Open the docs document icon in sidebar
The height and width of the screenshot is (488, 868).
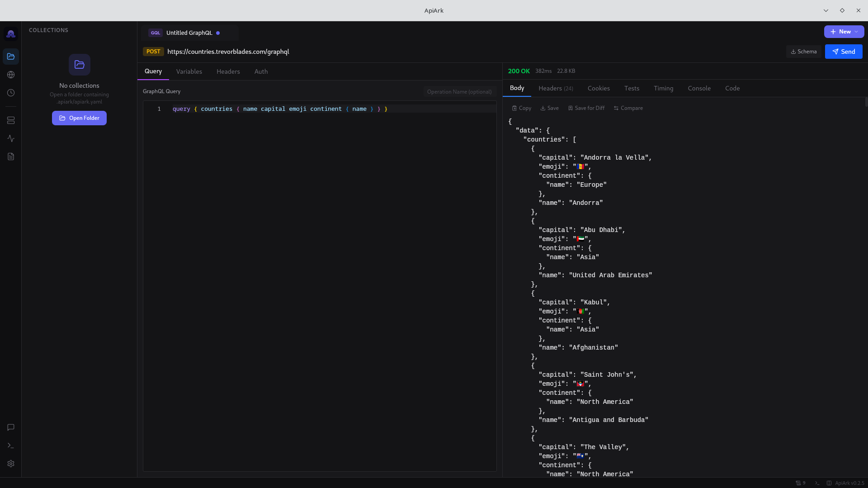tap(11, 156)
